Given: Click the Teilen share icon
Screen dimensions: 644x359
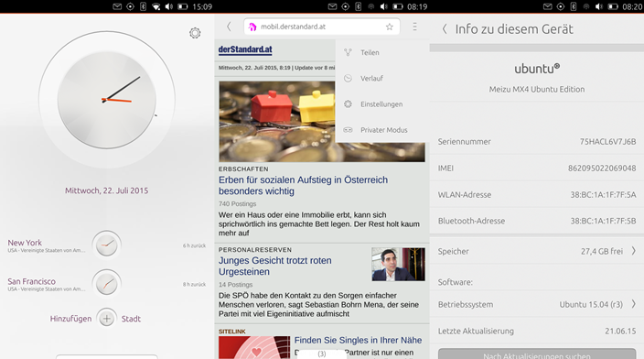Looking at the screenshot, I should 348,52.
